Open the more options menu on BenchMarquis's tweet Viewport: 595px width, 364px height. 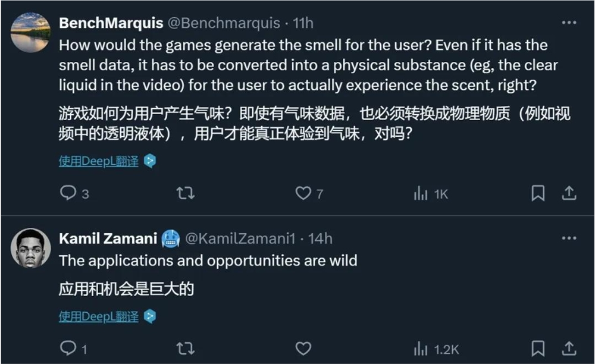click(568, 23)
